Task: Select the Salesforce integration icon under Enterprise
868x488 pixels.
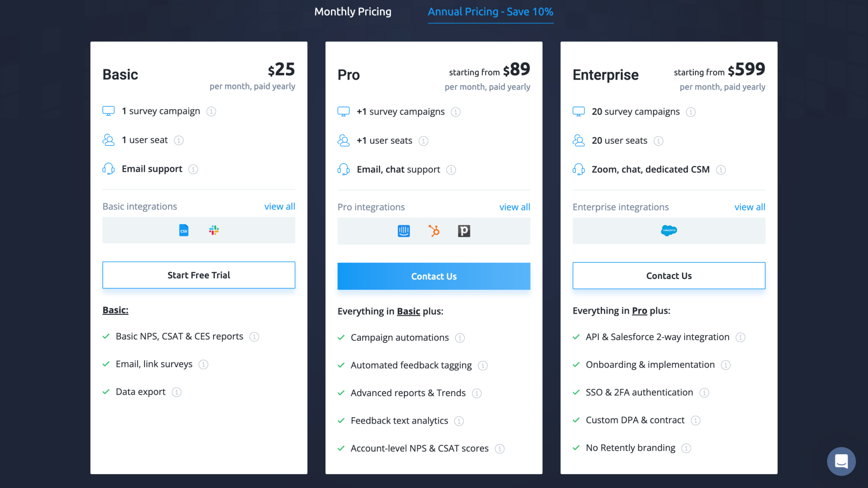Action: (x=669, y=230)
